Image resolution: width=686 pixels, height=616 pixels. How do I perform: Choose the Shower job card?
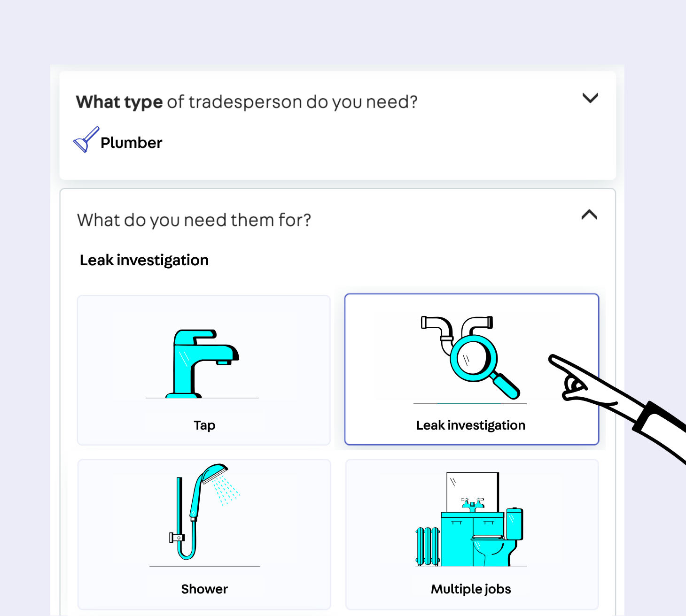[x=204, y=534]
